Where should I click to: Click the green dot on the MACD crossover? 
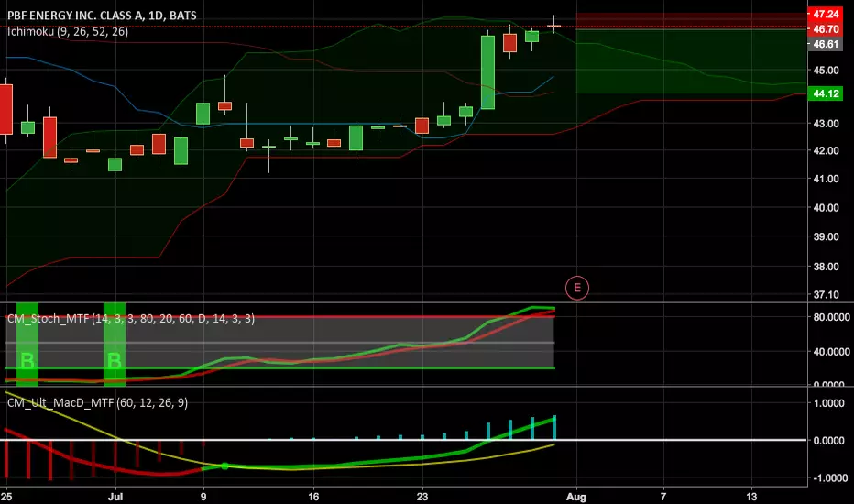[224, 466]
